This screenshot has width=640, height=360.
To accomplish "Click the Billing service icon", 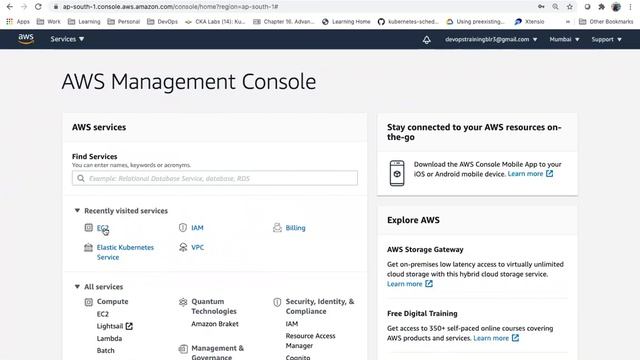I will [277, 227].
